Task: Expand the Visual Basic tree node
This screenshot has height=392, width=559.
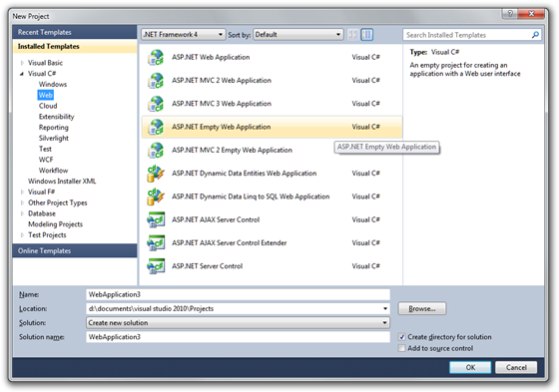Action: click(22, 63)
